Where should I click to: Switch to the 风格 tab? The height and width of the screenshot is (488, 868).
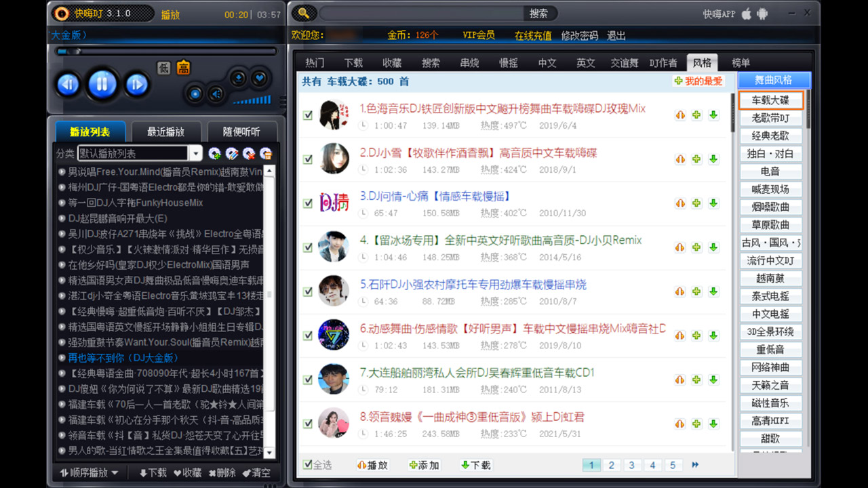click(703, 62)
